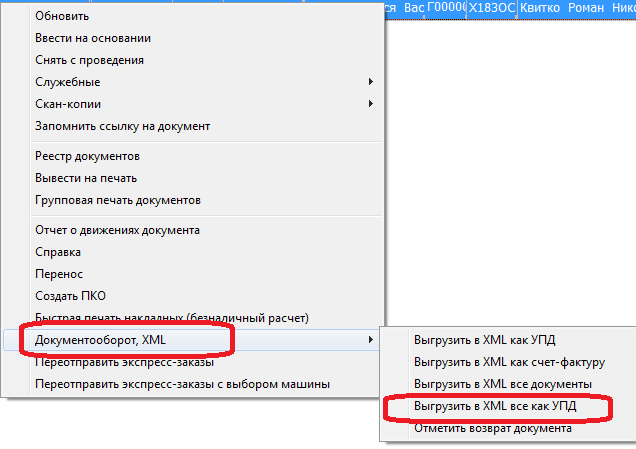Click 'Запомнить ссылку на документ'
The width and height of the screenshot is (636, 449).
pyautogui.click(x=122, y=126)
